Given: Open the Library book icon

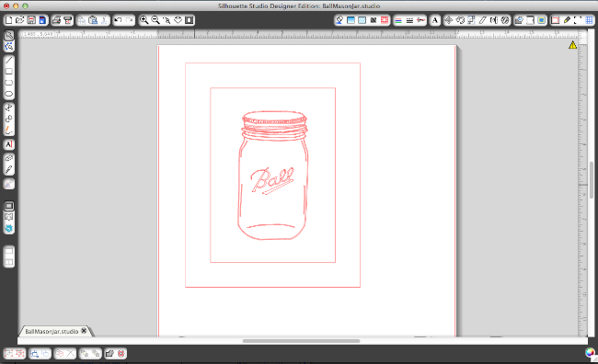Looking at the screenshot, I should (9, 217).
